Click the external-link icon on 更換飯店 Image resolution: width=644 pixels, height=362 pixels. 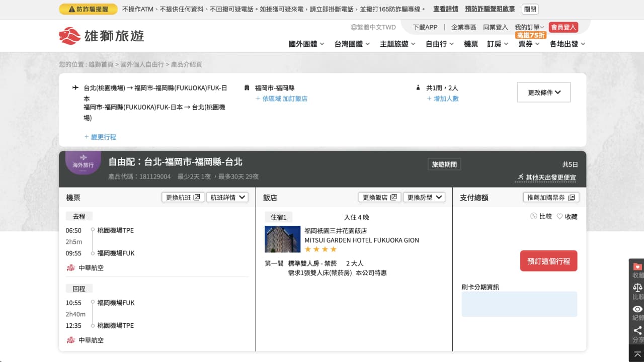click(x=393, y=197)
